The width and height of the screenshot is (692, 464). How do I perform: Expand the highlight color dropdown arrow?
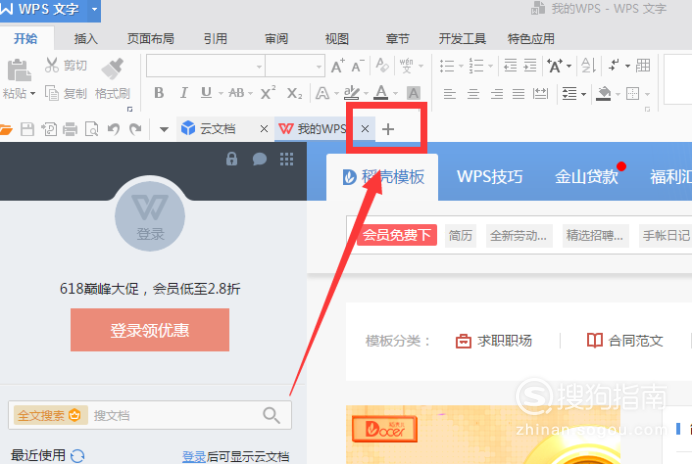click(365, 93)
